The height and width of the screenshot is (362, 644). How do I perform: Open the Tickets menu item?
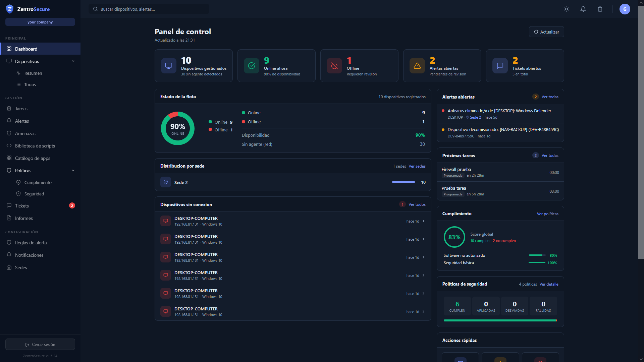tap(22, 206)
